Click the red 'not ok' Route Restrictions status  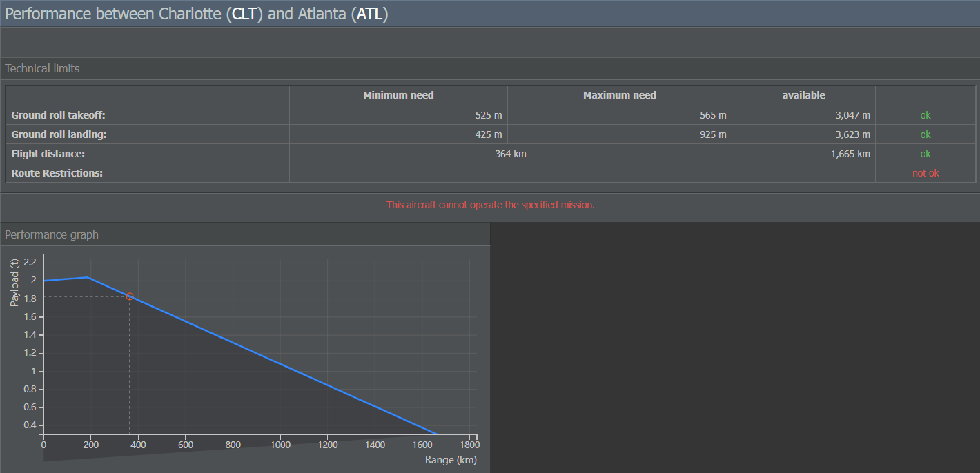pos(925,173)
